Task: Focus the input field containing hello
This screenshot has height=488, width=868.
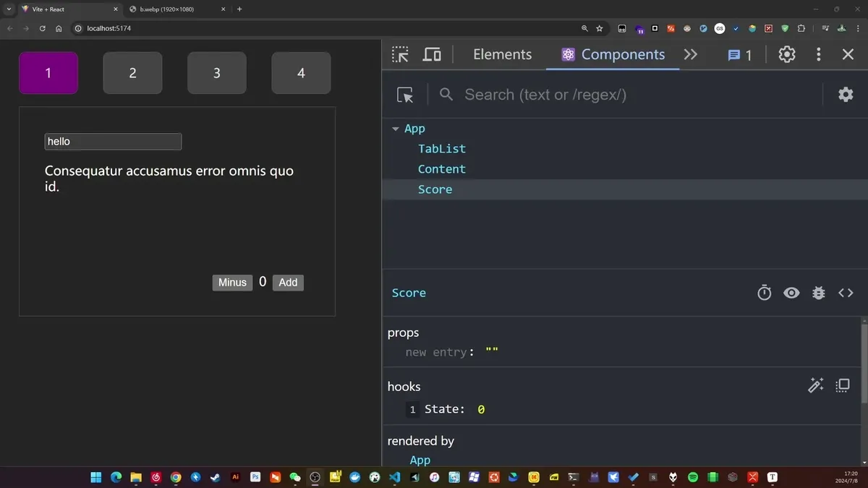Action: 113,142
